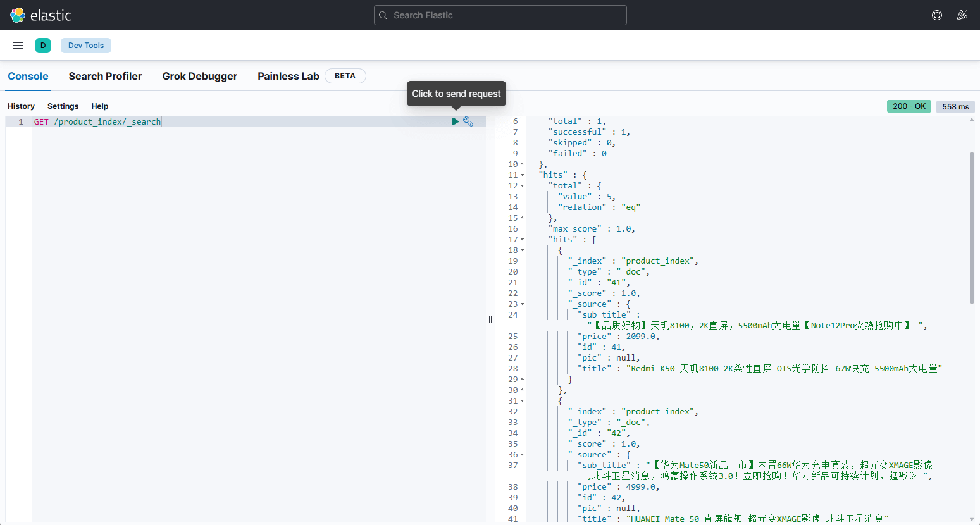
Task: Click the green D space avatar
Action: (x=43, y=46)
